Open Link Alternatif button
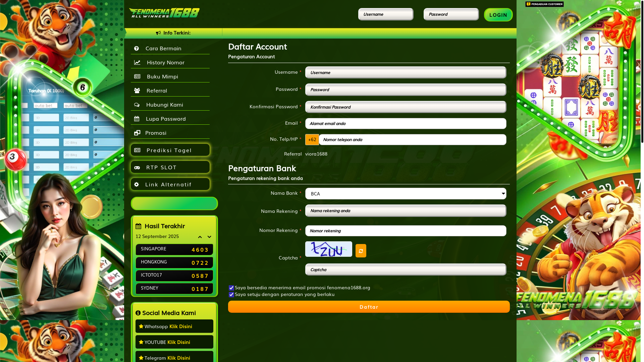This screenshot has height=362, width=644. pyautogui.click(x=170, y=184)
